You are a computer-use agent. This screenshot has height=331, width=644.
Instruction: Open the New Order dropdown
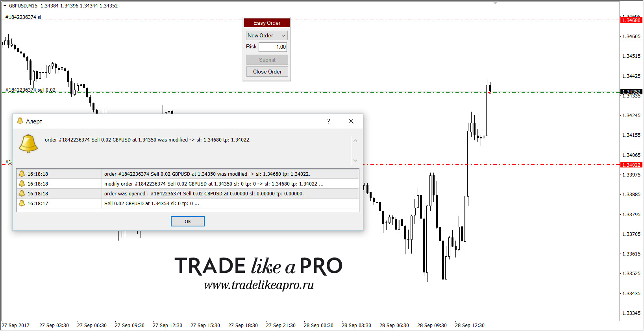267,35
